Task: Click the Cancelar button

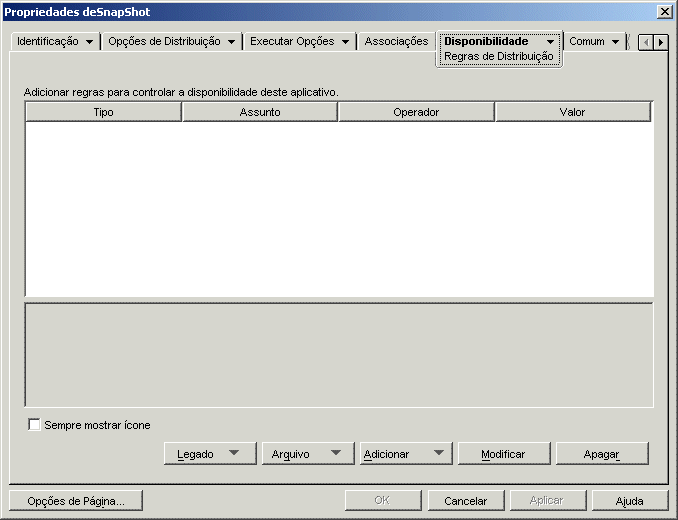Action: point(465,501)
